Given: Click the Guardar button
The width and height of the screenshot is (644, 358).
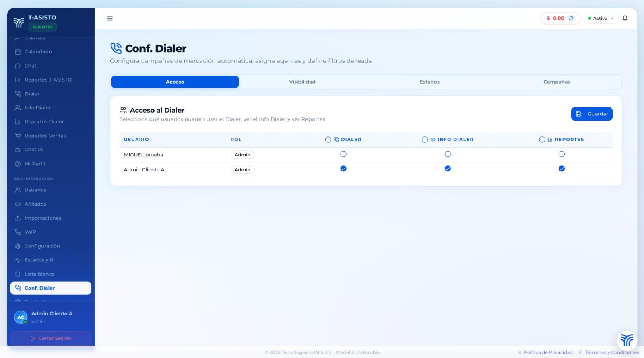Looking at the screenshot, I should click(x=592, y=114).
